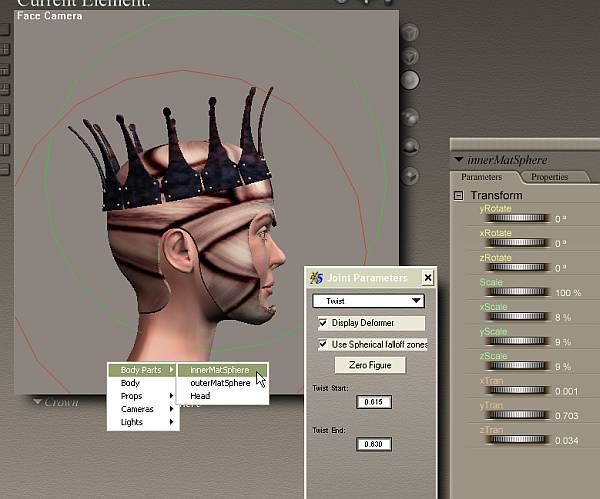
Task: Collapse the Transform parameter group
Action: pos(459,195)
